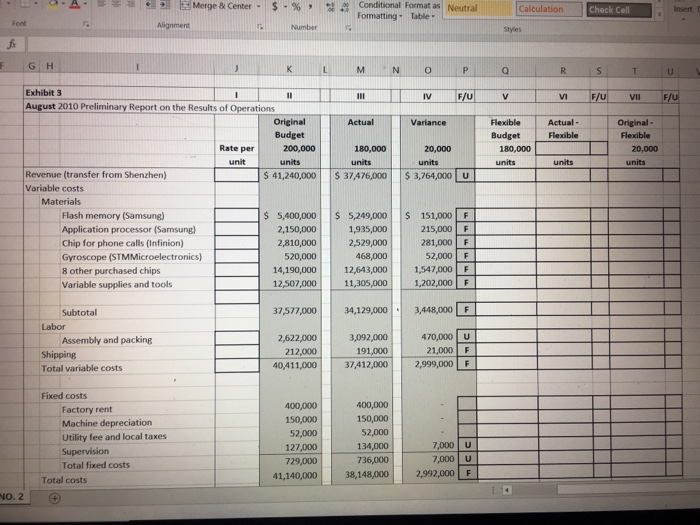
Task: Click the Decrease Indent icon
Action: click(151, 4)
